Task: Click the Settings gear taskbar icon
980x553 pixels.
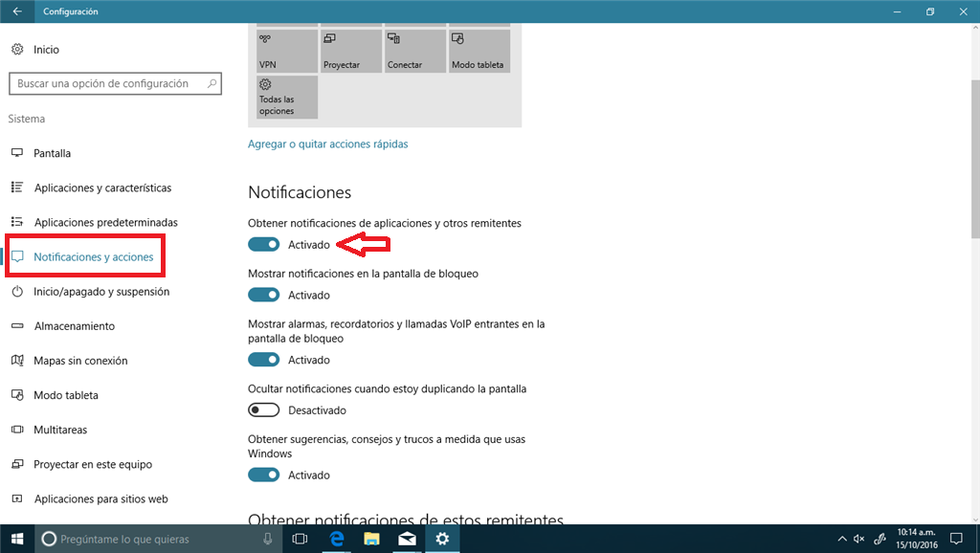Action: pyautogui.click(x=442, y=539)
